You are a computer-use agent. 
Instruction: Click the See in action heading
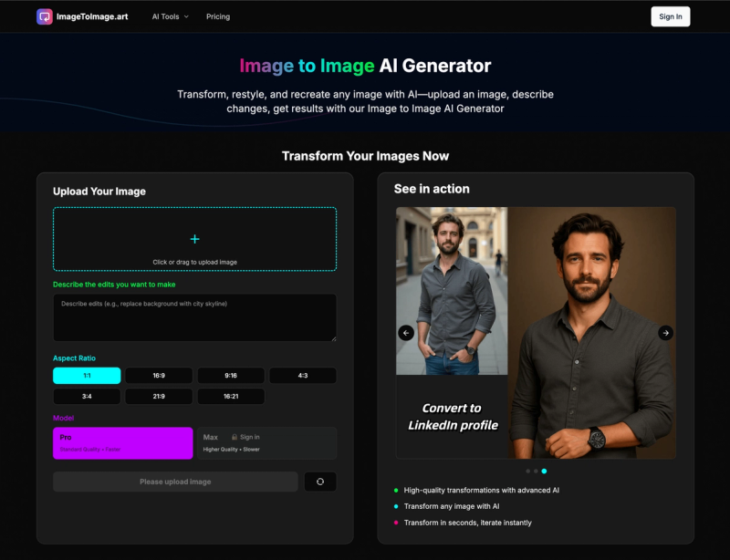[432, 189]
